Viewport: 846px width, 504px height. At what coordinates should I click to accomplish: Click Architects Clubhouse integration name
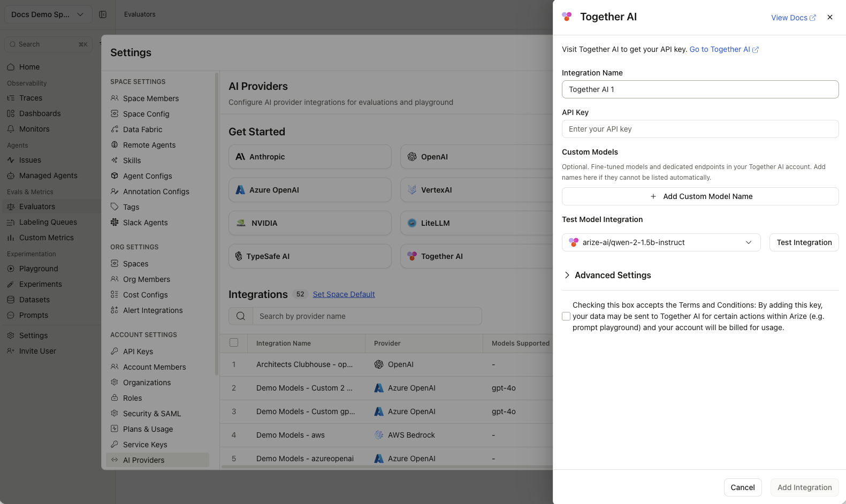coord(304,364)
